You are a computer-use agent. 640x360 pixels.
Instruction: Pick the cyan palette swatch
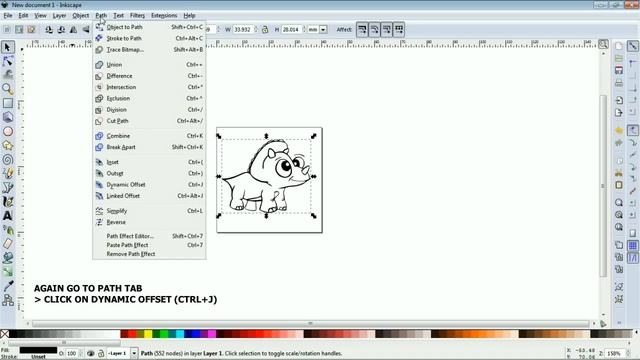click(x=180, y=334)
